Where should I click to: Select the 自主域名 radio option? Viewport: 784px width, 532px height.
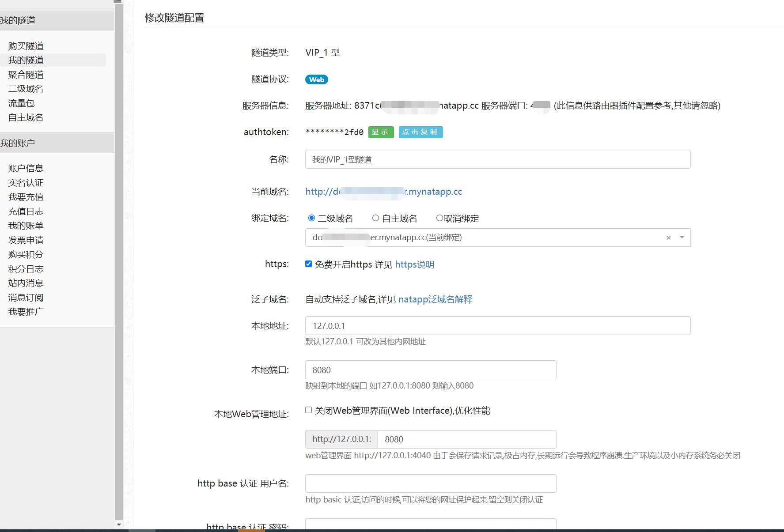pos(375,218)
